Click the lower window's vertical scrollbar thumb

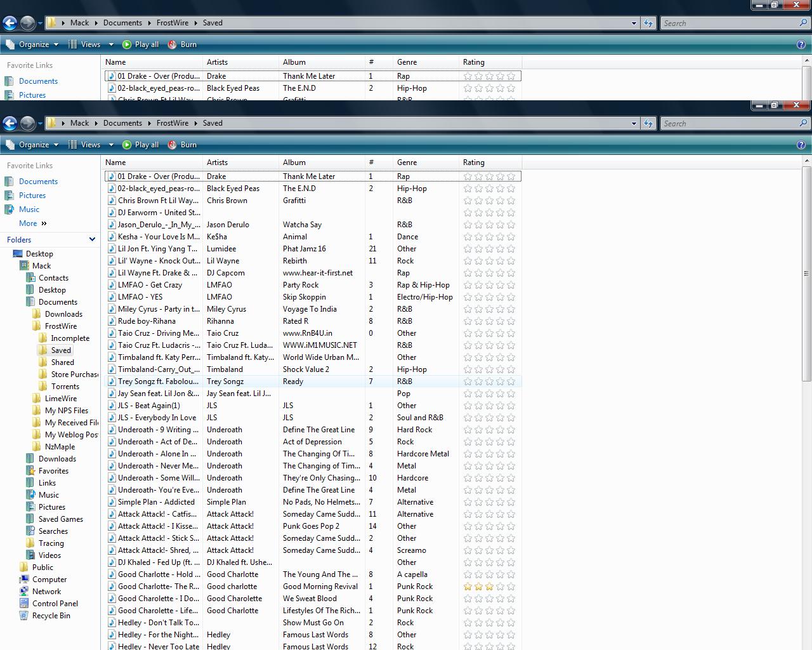806,273
